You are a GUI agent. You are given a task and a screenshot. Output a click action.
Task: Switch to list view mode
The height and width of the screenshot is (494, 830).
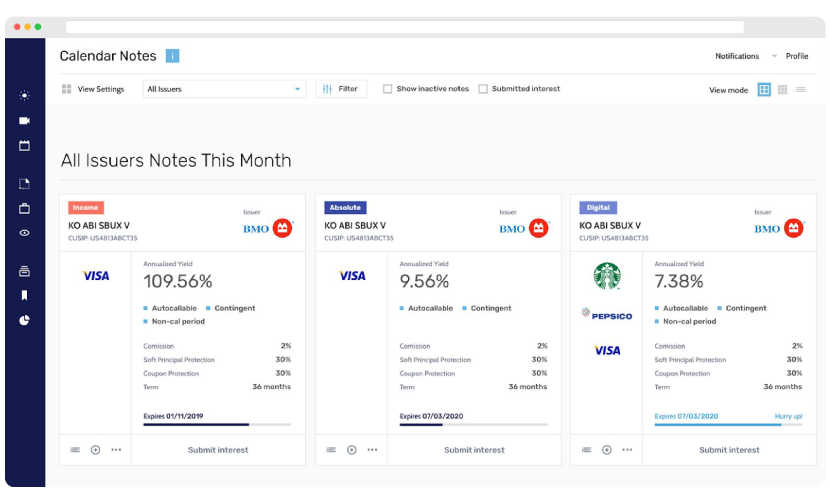(x=801, y=89)
